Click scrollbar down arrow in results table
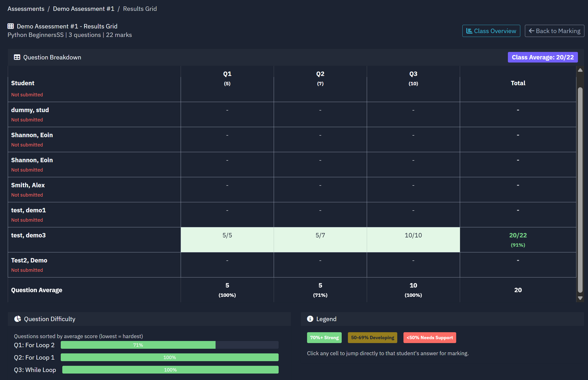Screen dimensions: 588x380 coord(580,298)
